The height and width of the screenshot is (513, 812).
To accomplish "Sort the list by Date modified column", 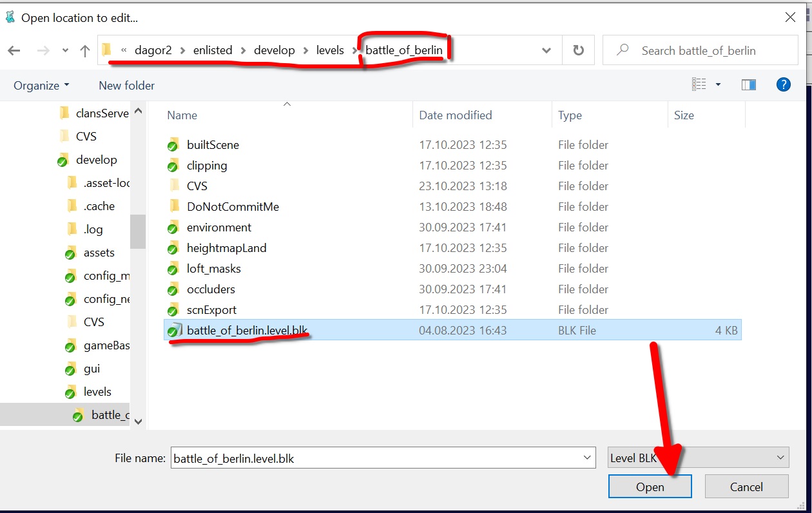I will pyautogui.click(x=455, y=115).
